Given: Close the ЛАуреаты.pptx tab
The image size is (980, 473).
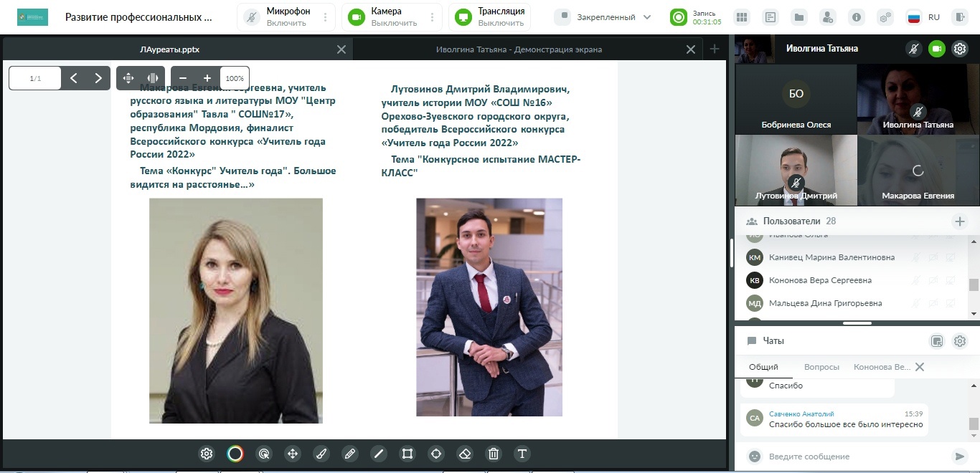Looking at the screenshot, I should (341, 49).
